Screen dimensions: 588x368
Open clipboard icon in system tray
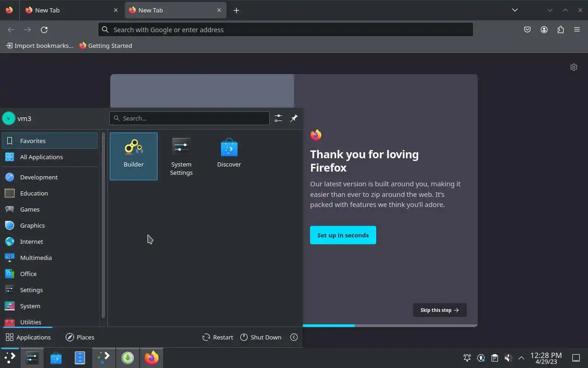tap(495, 358)
